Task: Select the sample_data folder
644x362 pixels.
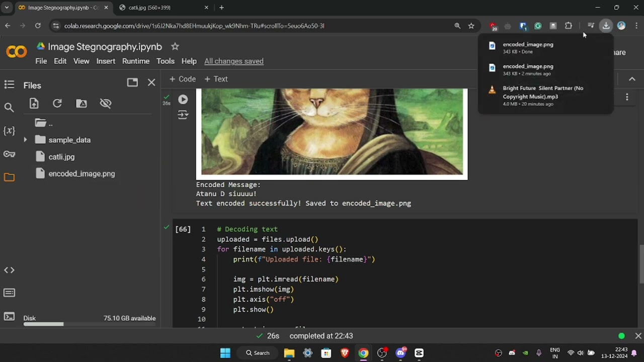Action: coord(69,140)
